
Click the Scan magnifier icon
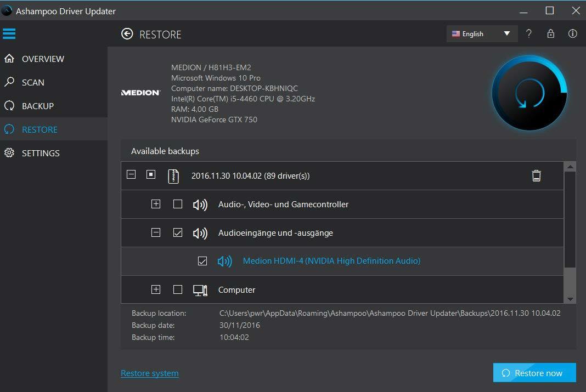9,82
